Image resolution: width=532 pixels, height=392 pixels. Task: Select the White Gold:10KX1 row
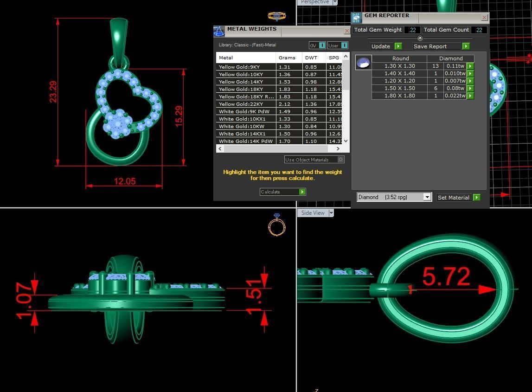(279, 119)
